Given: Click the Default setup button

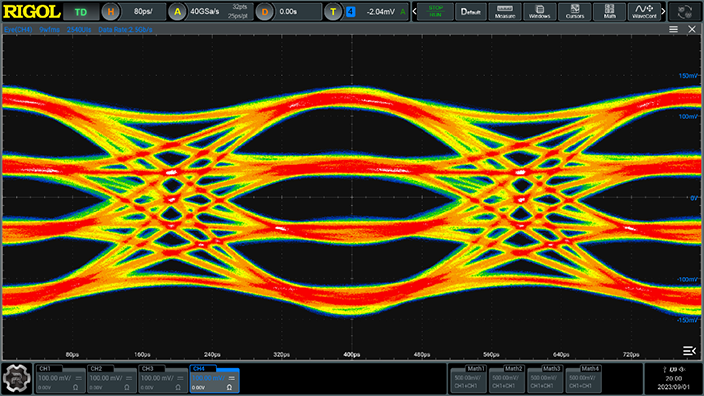Looking at the screenshot, I should pyautogui.click(x=471, y=12).
